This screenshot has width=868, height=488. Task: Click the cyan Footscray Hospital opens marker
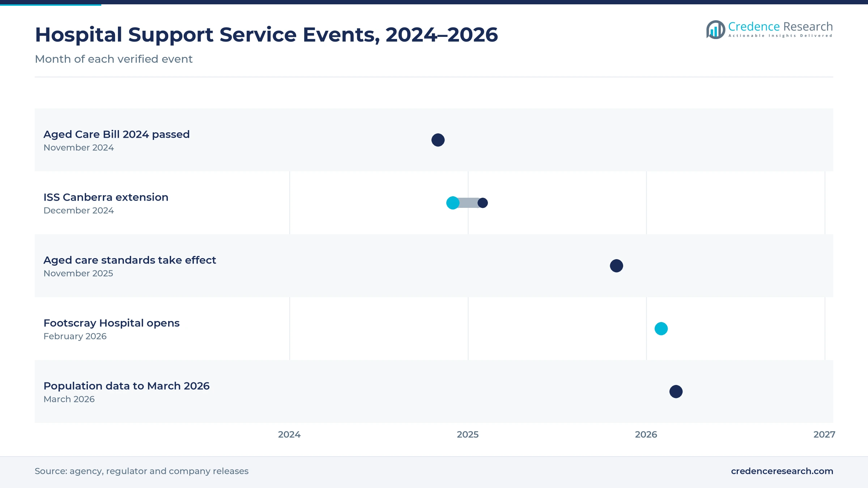(x=661, y=329)
